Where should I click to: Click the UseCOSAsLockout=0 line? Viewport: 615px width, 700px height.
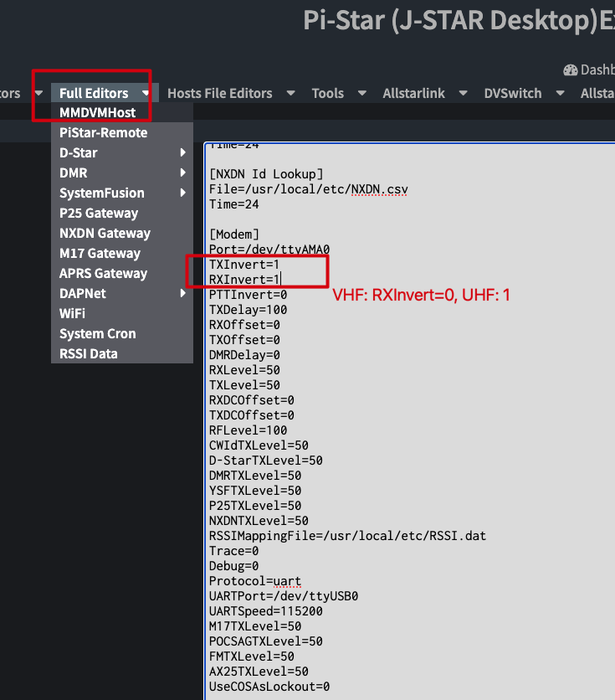(269, 687)
